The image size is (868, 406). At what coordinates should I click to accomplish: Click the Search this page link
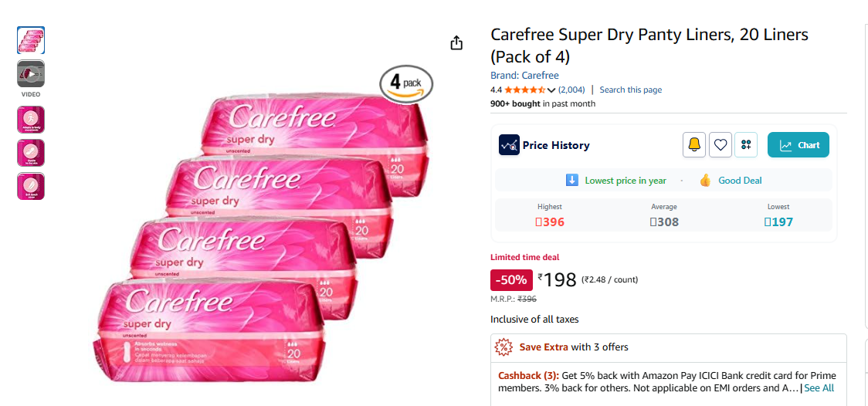pyautogui.click(x=630, y=90)
